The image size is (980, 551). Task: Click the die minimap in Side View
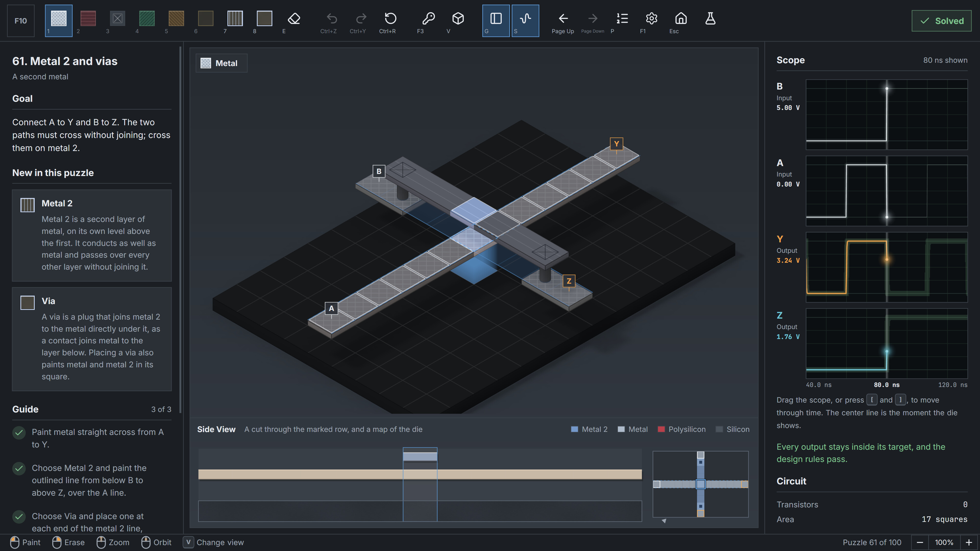(700, 484)
